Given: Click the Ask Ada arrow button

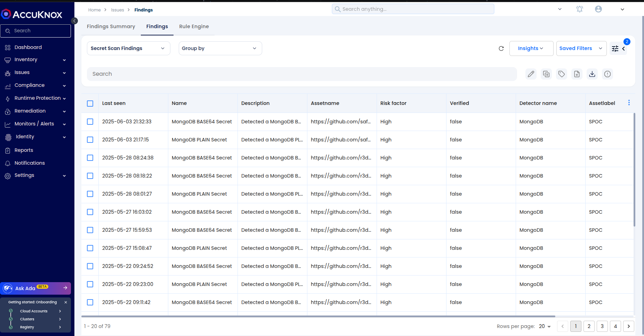Looking at the screenshot, I should coord(65,288).
